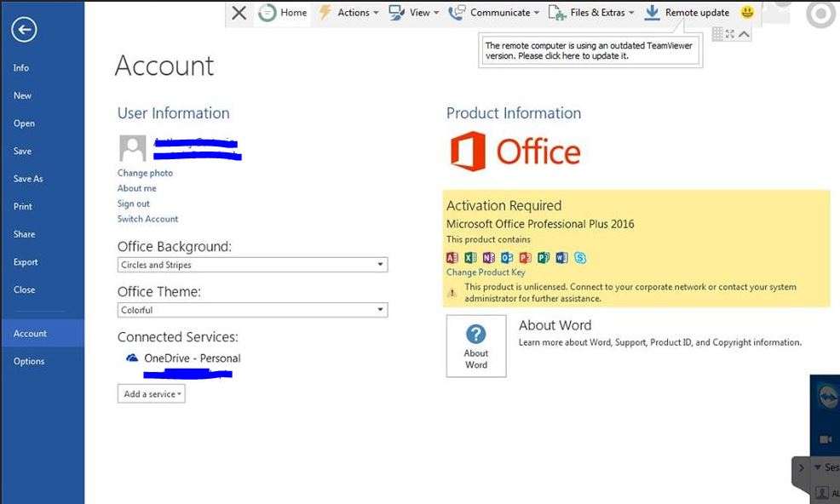Choose Save in the sidebar
The image size is (840, 504).
(x=22, y=151)
